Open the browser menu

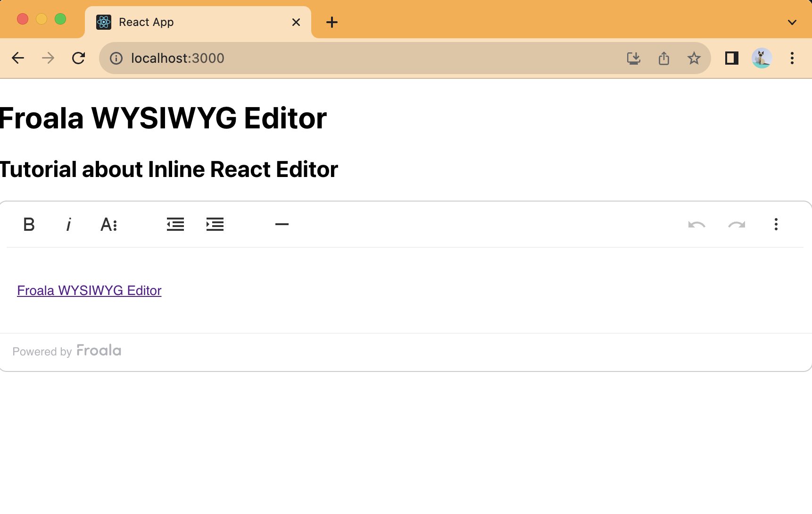(x=792, y=58)
